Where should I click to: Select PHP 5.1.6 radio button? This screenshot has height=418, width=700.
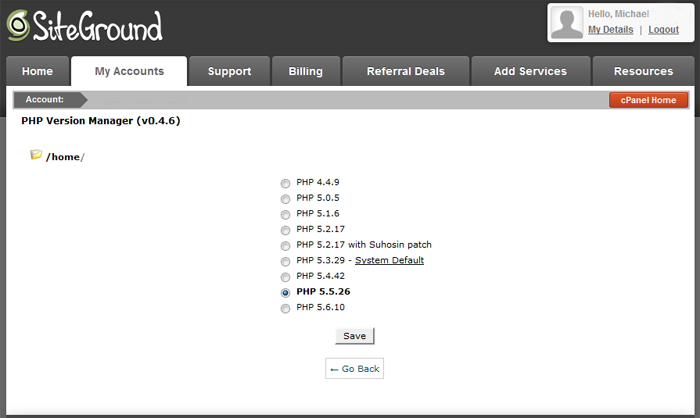[x=285, y=214]
